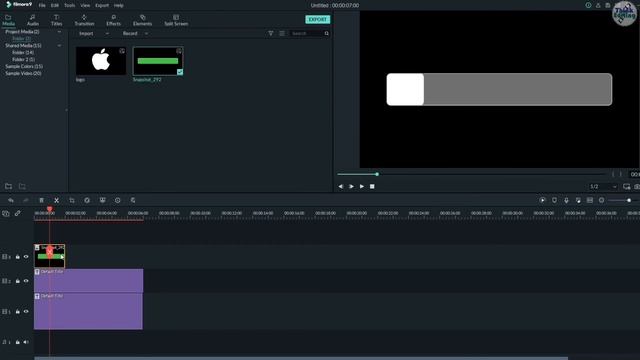The width and height of the screenshot is (640, 360).
Task: Undo the last edit in the timeline toolbar
Action: tap(11, 200)
